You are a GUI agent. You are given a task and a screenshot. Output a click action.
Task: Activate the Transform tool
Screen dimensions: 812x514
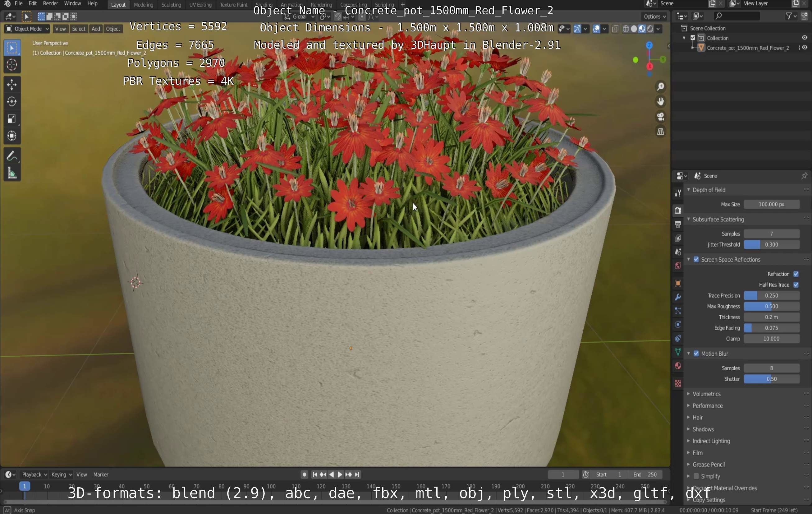click(x=12, y=136)
